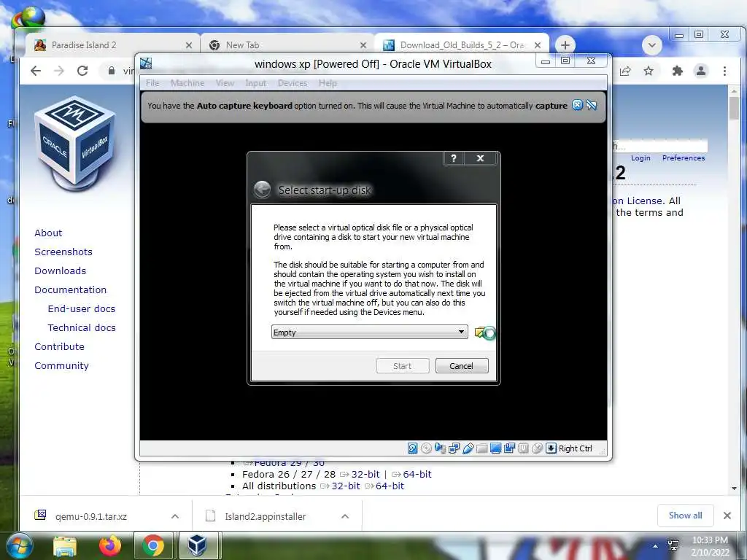The width and height of the screenshot is (747, 560).
Task: Expand Island2.appinstaller download options
Action: click(345, 516)
